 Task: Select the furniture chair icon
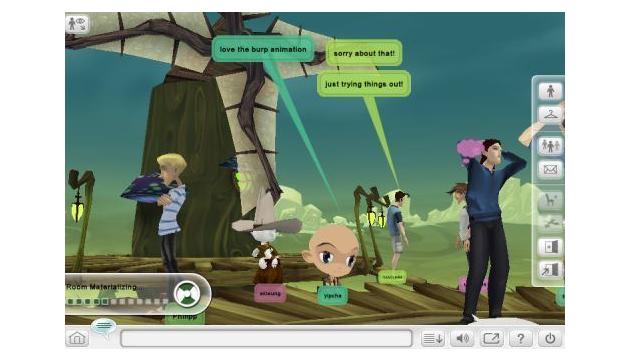pos(550,200)
